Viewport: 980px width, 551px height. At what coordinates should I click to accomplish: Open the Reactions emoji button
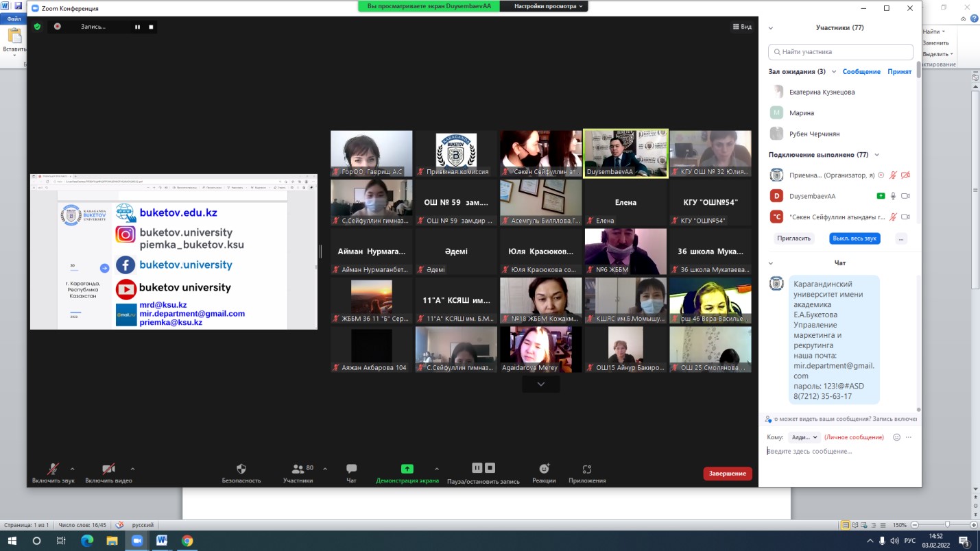pos(544,469)
